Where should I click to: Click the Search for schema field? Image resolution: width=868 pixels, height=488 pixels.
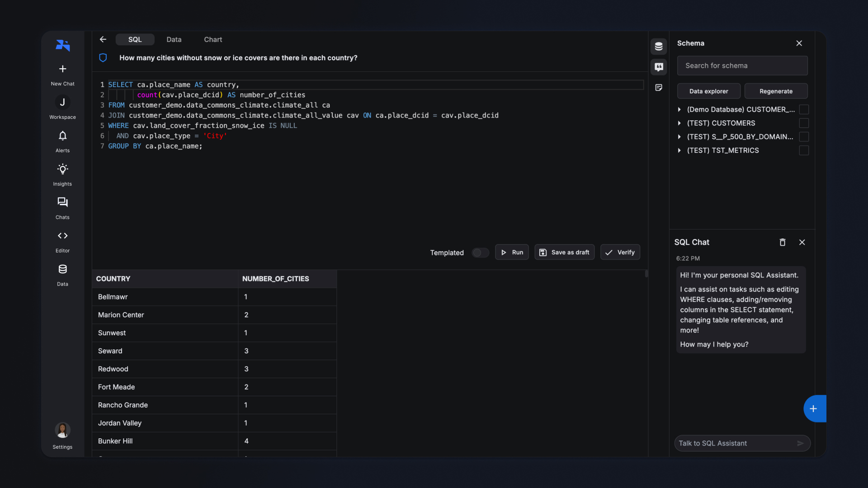[742, 66]
